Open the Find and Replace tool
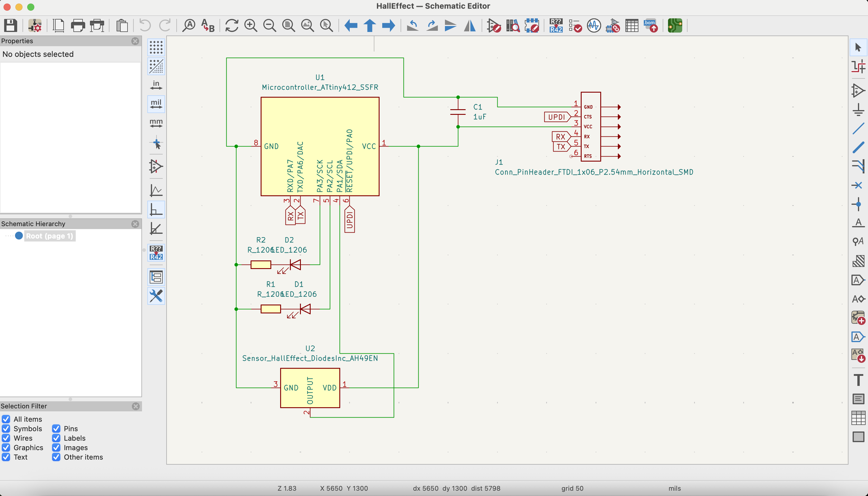The height and width of the screenshot is (496, 868). pos(208,25)
